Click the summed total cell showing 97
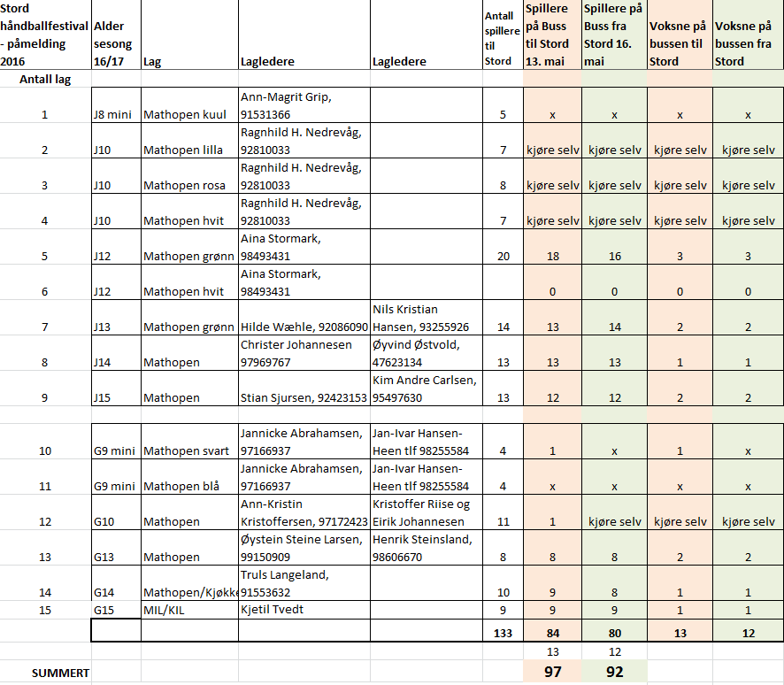Image resolution: width=784 pixels, height=685 pixels. (553, 672)
